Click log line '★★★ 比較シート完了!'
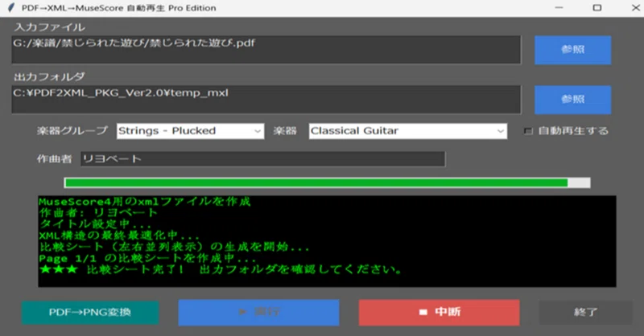The height and width of the screenshot is (336, 644). [111, 269]
